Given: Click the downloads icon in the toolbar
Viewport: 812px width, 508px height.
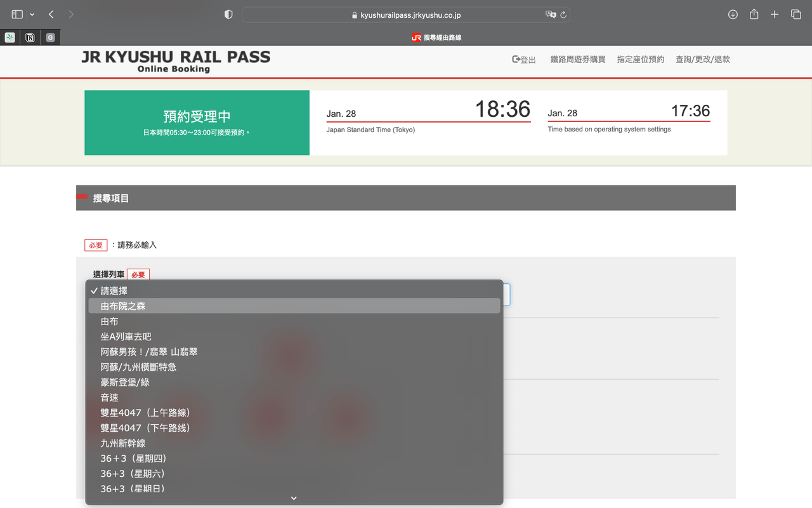Looking at the screenshot, I should (733, 14).
